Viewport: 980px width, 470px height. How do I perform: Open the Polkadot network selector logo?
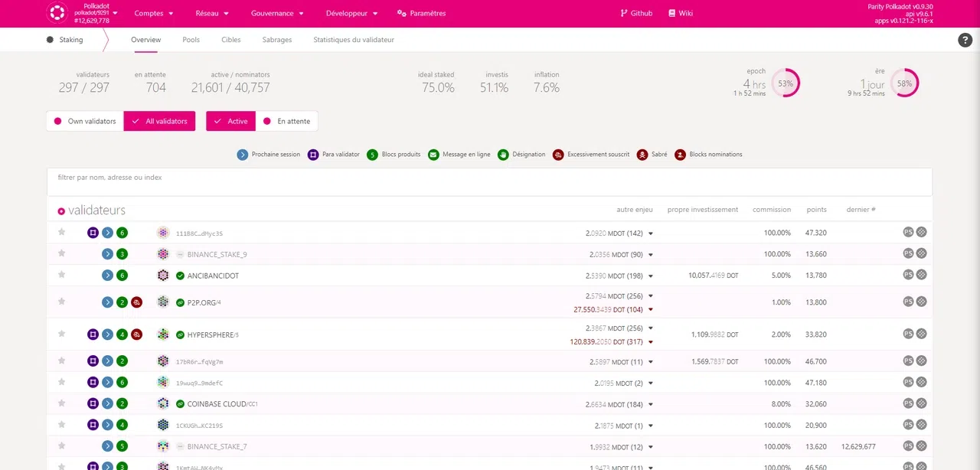point(57,13)
